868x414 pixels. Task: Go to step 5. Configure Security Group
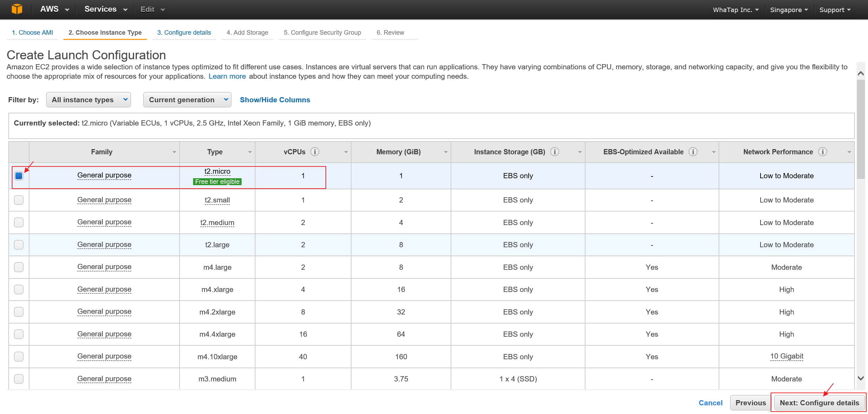(322, 33)
